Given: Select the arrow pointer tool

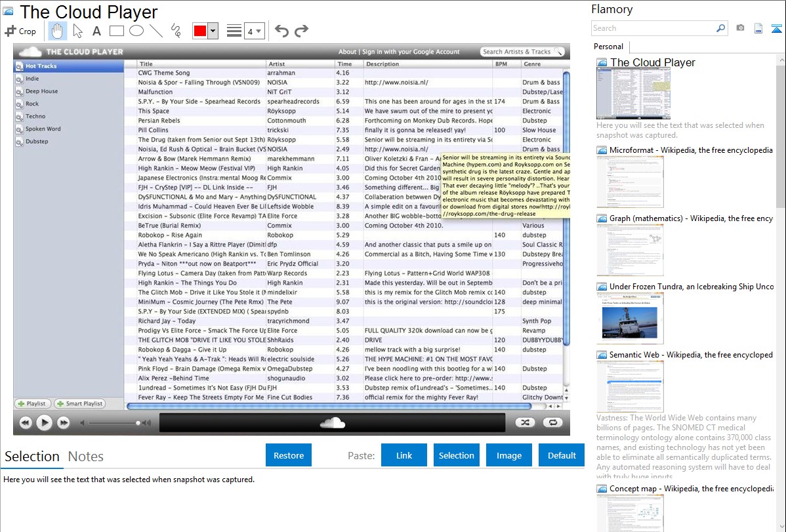Looking at the screenshot, I should (x=77, y=31).
